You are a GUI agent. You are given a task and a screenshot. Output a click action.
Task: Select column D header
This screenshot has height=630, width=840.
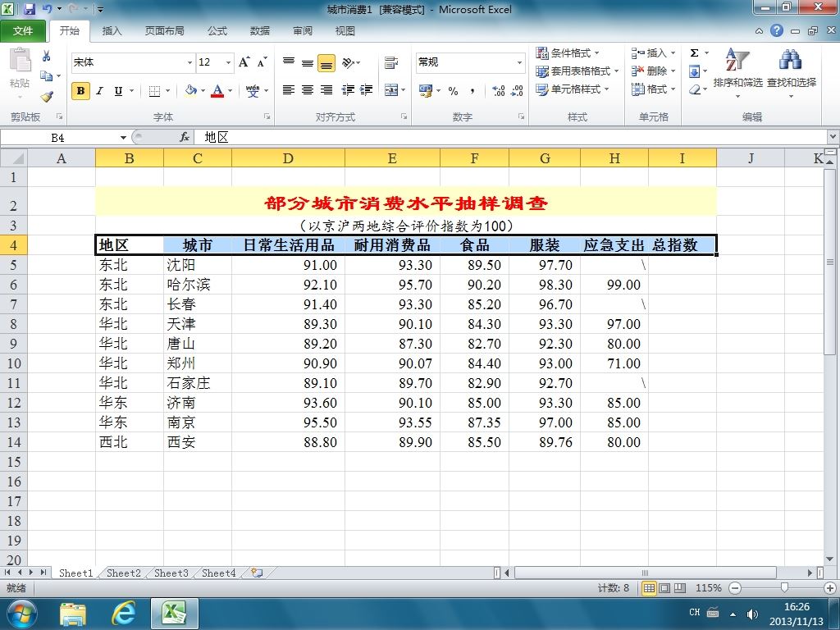288,158
